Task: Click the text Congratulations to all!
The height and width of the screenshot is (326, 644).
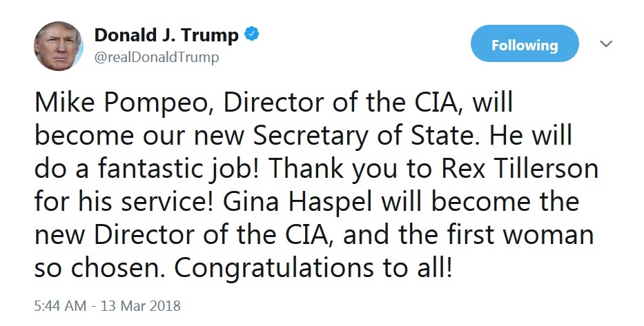Action: coord(313,268)
